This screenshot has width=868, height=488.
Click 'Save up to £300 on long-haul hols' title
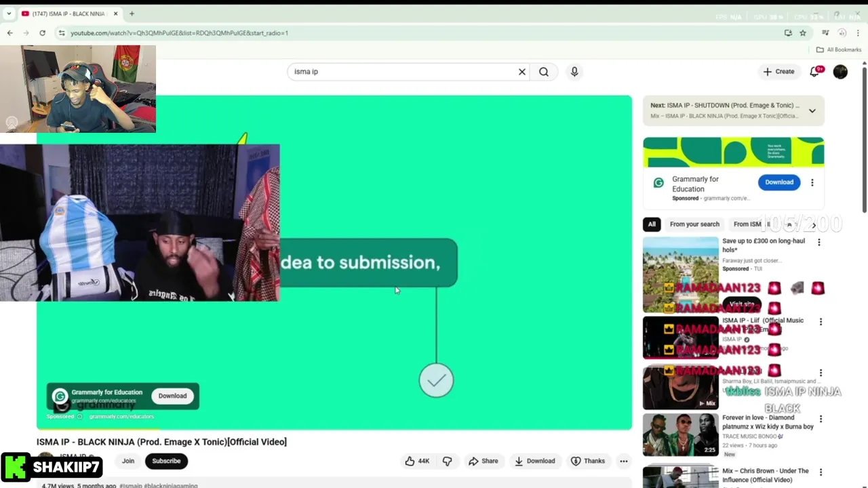[764, 245]
